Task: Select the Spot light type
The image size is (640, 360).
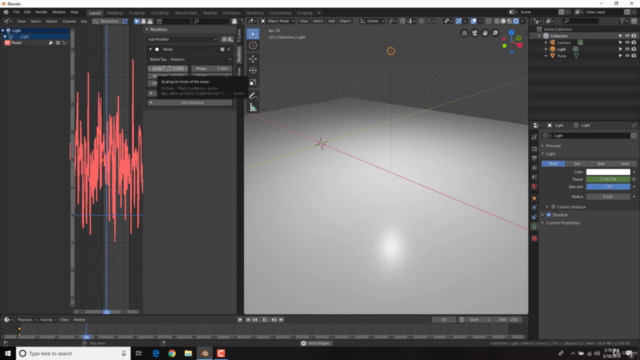Action: pyautogui.click(x=601, y=164)
